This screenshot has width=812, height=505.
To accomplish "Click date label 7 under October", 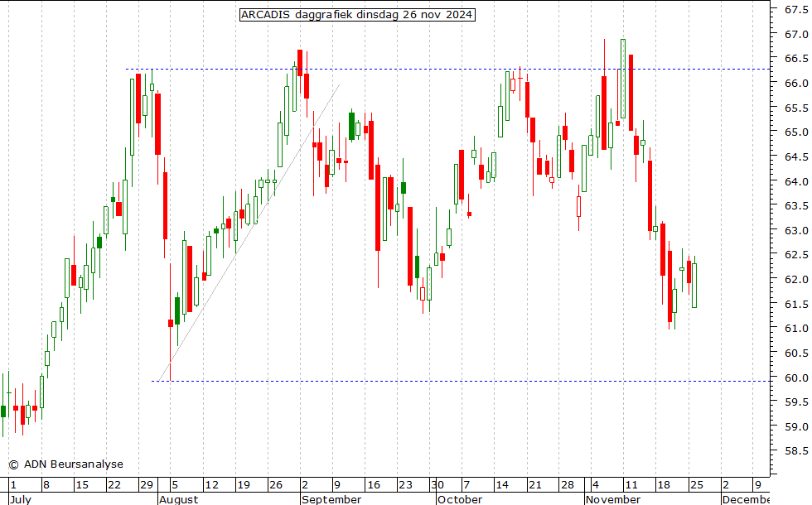I will (466, 485).
